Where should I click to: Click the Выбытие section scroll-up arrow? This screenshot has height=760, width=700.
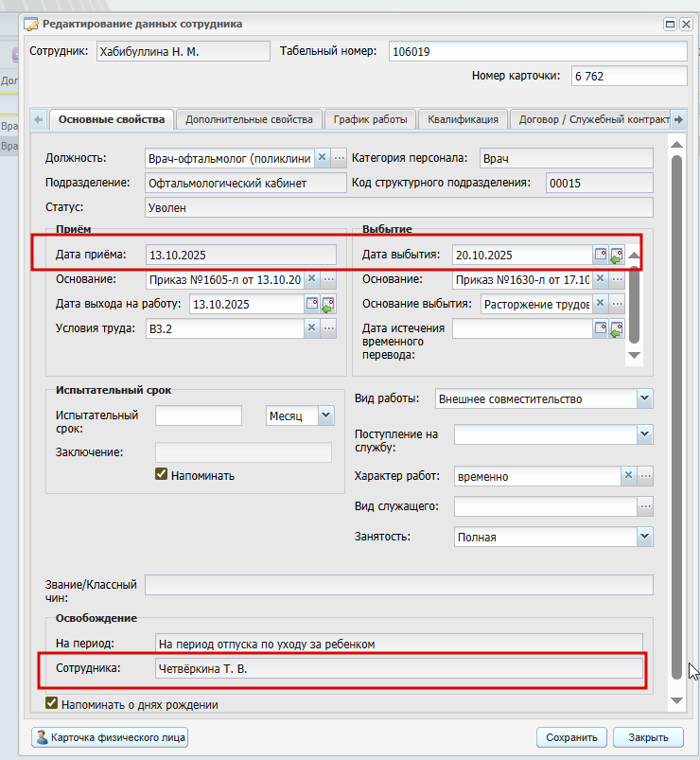pos(634,255)
